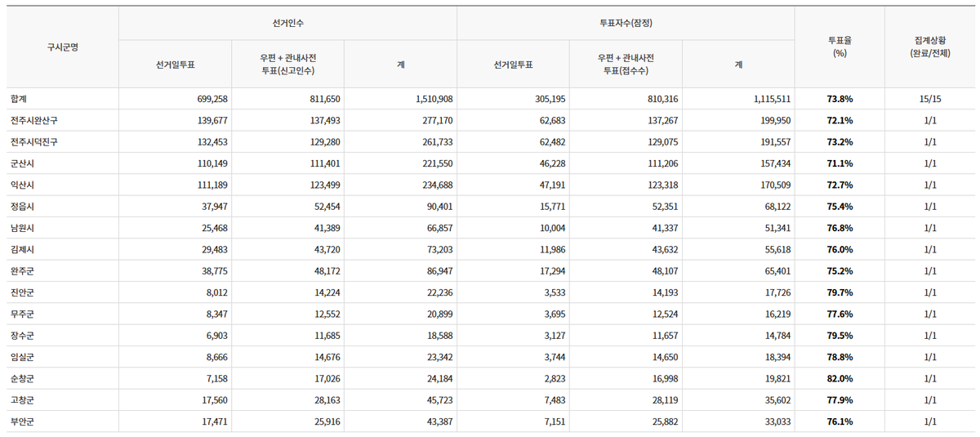Screen dimensions: 980x437
Task: Click the 71.1% turnout for 군산시
Action: (840, 163)
